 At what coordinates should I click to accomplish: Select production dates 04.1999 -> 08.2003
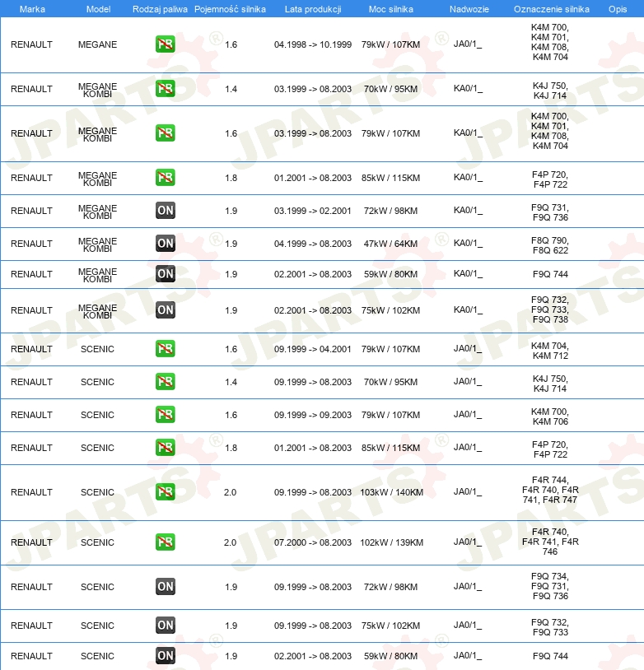pyautogui.click(x=313, y=244)
